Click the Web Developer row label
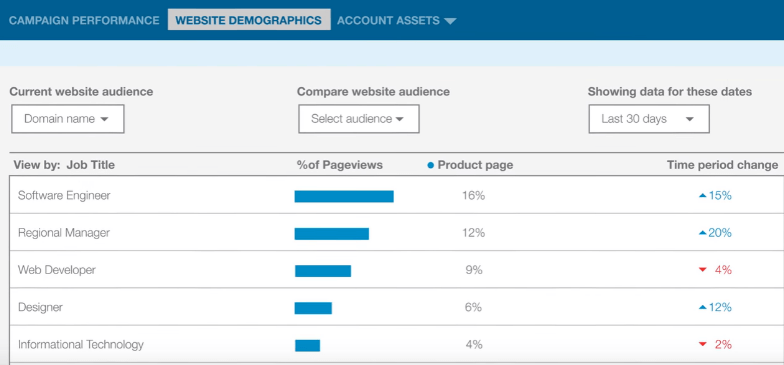This screenshot has width=784, height=365. [x=56, y=270]
